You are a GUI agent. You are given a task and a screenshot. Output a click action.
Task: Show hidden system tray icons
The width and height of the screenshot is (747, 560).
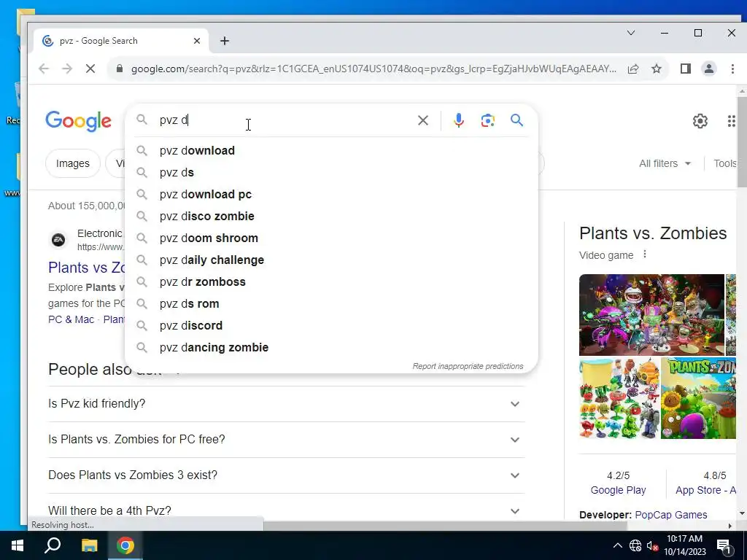coord(617,545)
